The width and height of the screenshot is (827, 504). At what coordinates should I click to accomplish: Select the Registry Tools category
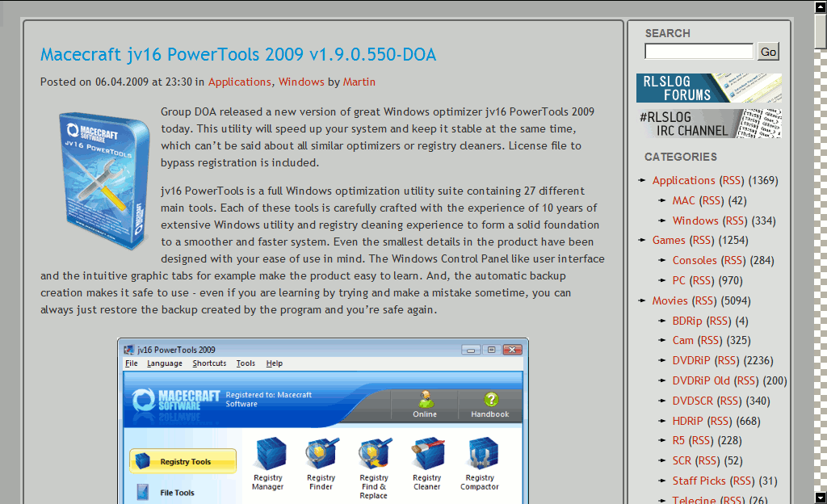point(183,461)
